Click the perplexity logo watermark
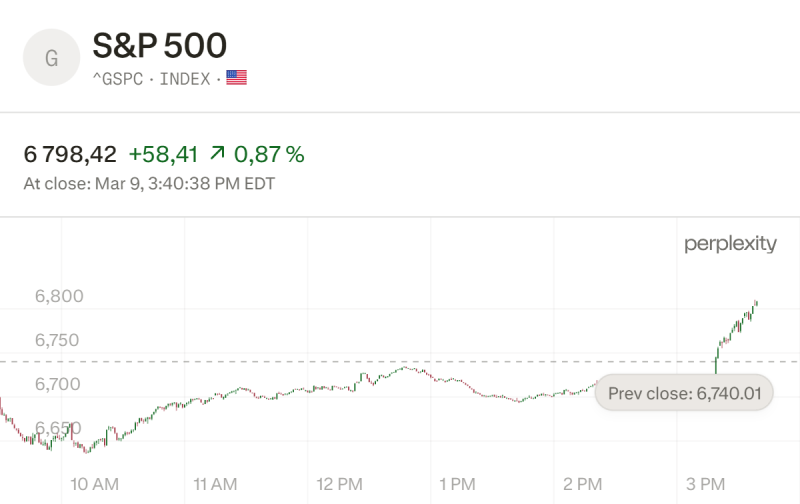Image resolution: width=800 pixels, height=504 pixels. tap(730, 244)
